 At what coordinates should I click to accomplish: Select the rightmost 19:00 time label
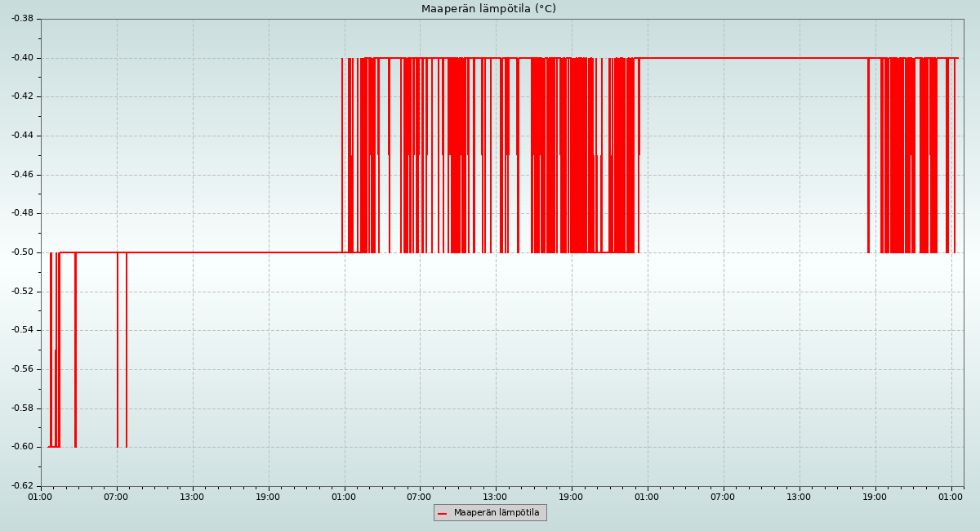pyautogui.click(x=875, y=497)
